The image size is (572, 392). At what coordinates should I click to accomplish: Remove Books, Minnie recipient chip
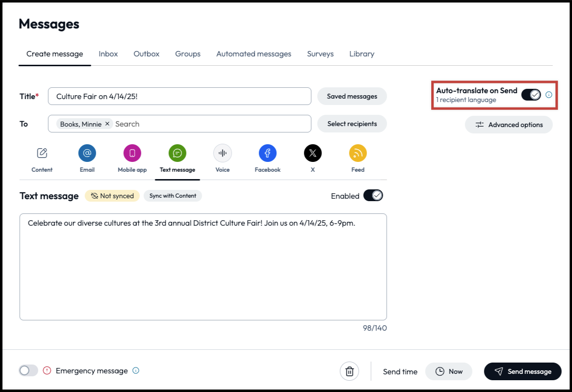coord(107,124)
